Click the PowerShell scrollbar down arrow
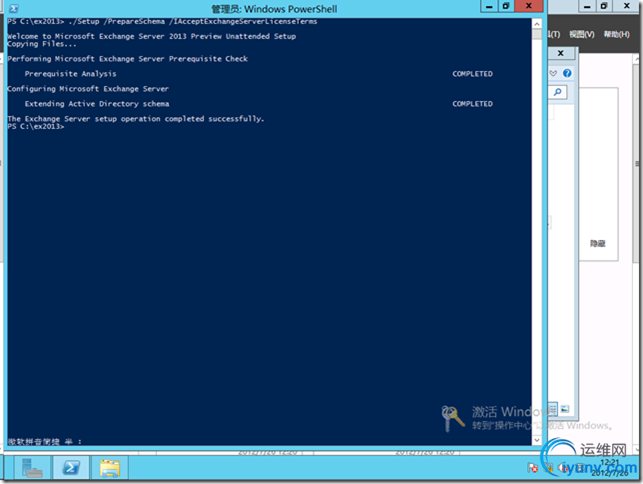The image size is (643, 484). point(537,440)
